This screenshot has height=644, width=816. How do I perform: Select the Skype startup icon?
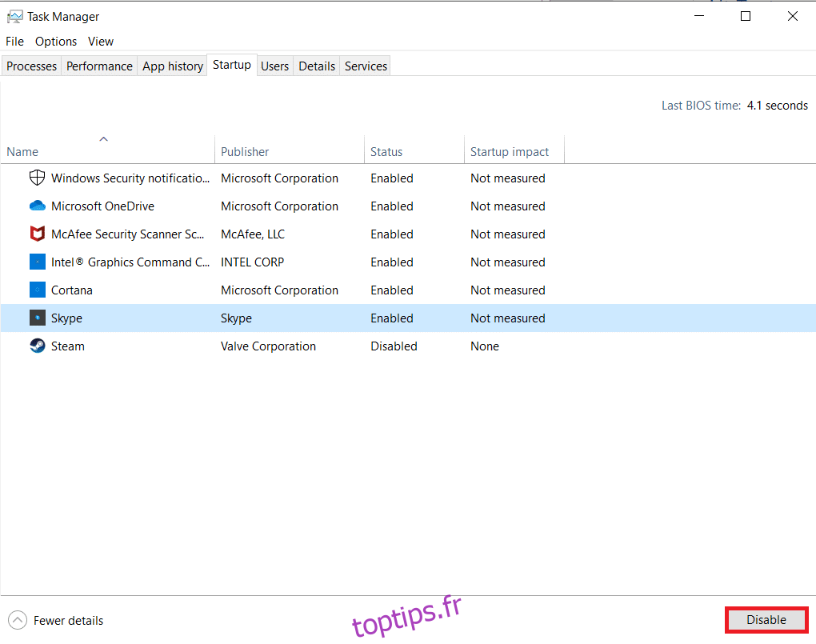[37, 318]
